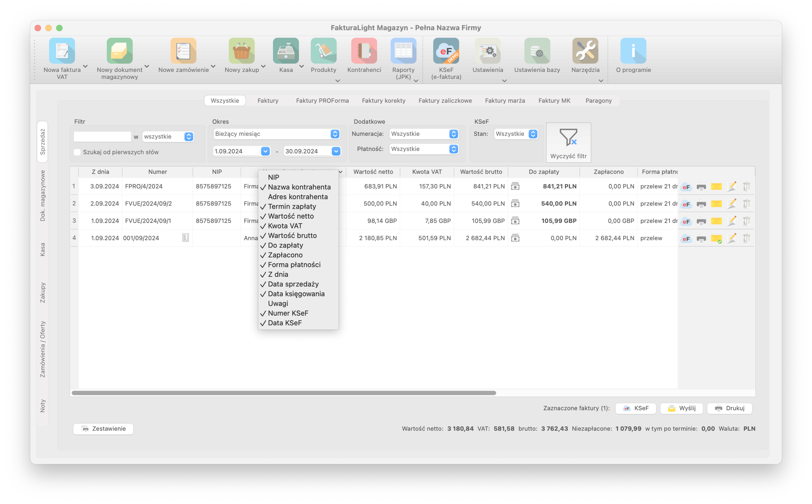812x504 pixels.
Task: Print invoice FVUE/2024/09/2 via printer icon
Action: tap(701, 204)
